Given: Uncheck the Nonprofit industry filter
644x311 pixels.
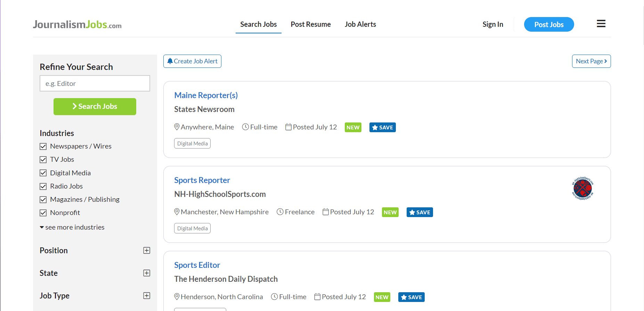Looking at the screenshot, I should click(x=43, y=213).
